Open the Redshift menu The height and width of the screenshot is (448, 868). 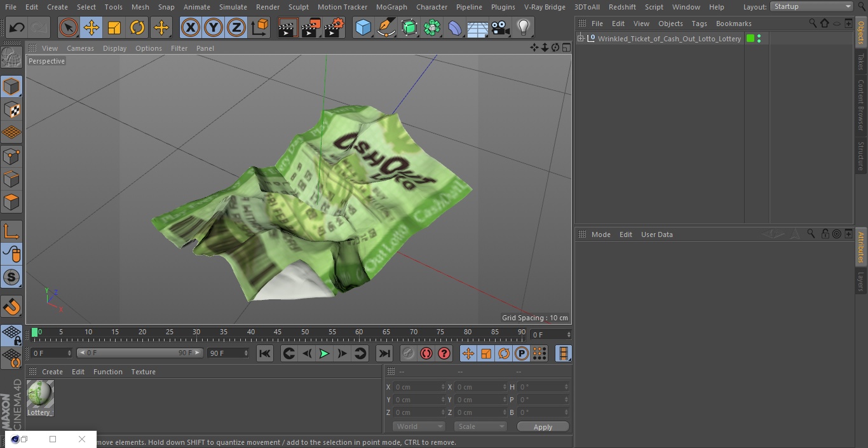pos(622,7)
